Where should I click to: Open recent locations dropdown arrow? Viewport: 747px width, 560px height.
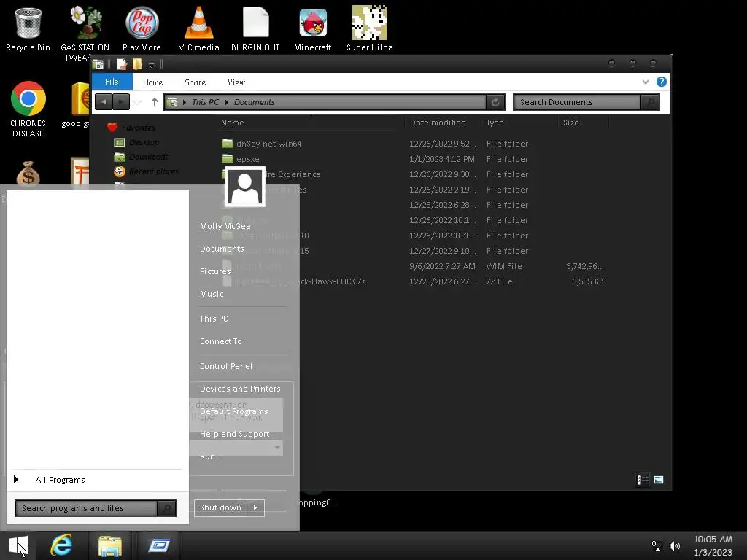tap(137, 102)
